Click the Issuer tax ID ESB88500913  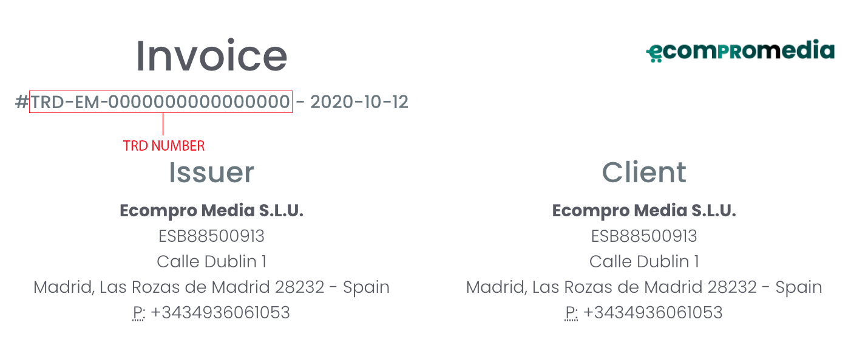tap(211, 236)
